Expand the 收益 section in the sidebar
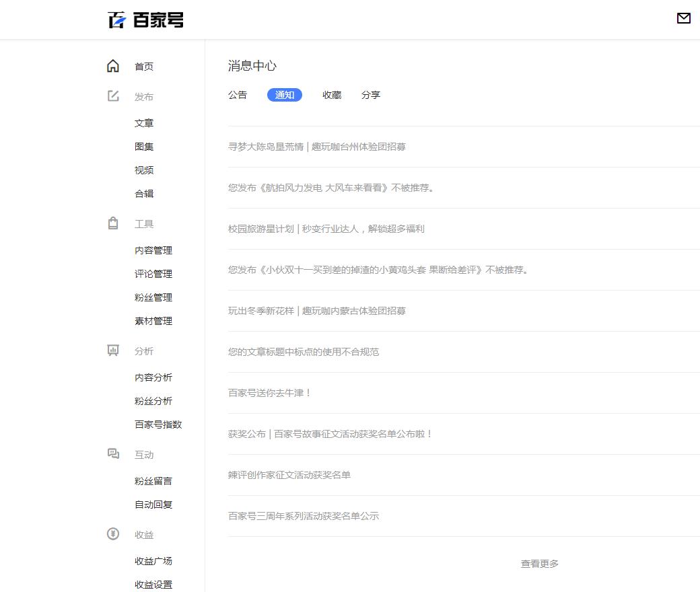Viewport: 700px width, 592px height. (143, 534)
